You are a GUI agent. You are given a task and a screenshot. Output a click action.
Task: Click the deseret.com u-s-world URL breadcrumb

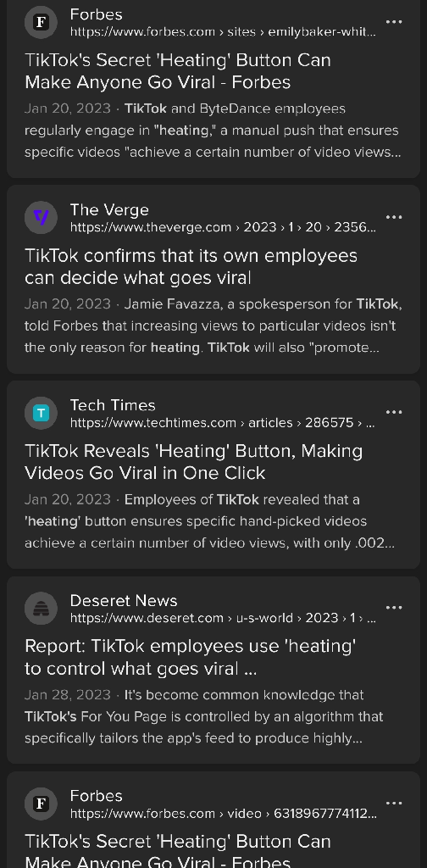(223, 618)
